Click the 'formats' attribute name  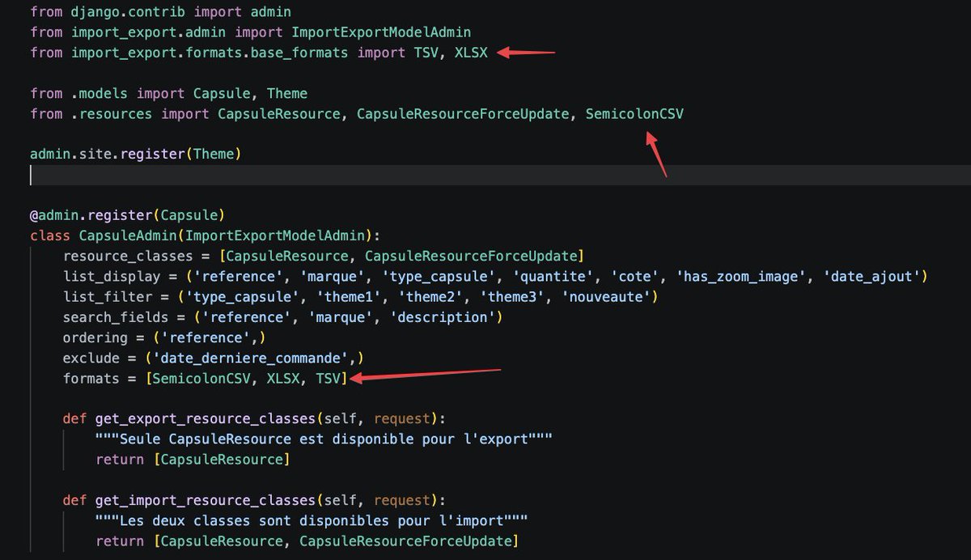[x=91, y=378]
